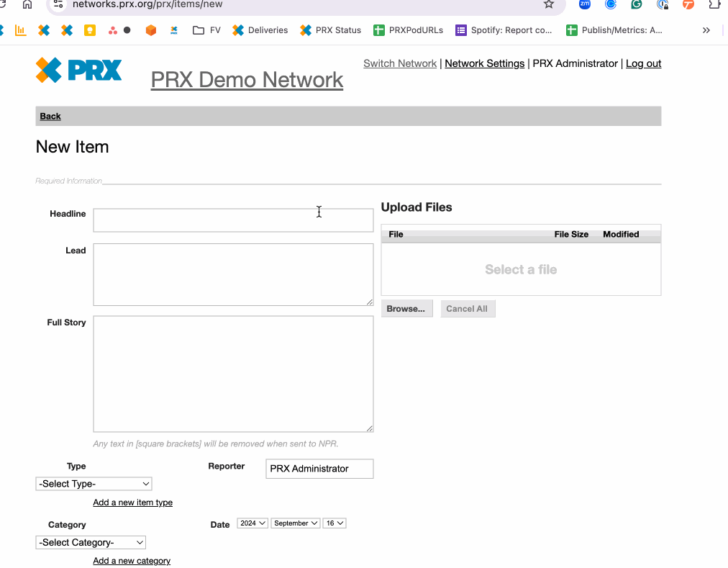Open Network Settings
The image size is (728, 568).
[x=484, y=63]
